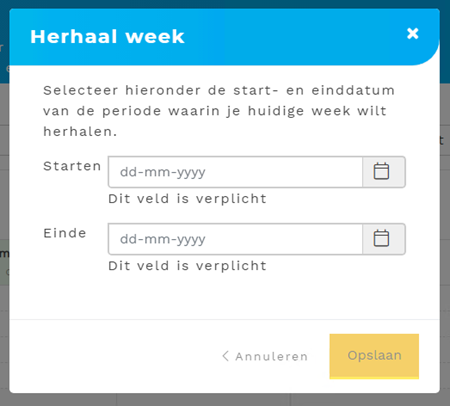
Task: Click the dimmed backdrop below the dialog
Action: [x=225, y=400]
